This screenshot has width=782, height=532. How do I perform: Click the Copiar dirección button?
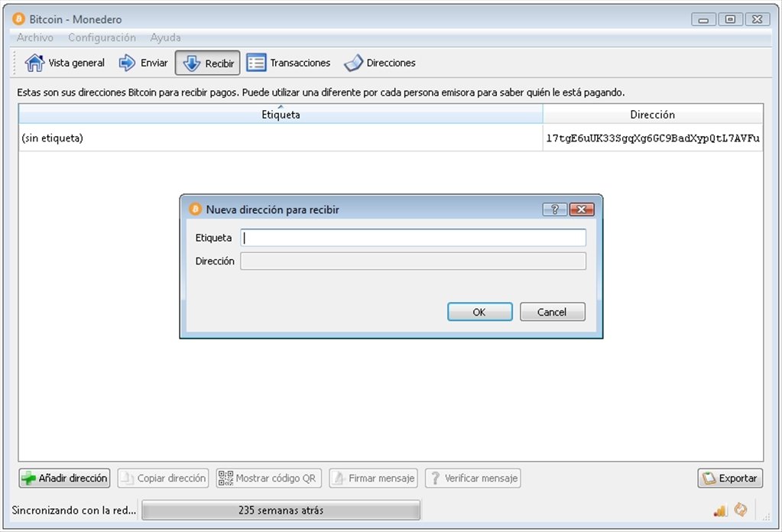point(163,478)
